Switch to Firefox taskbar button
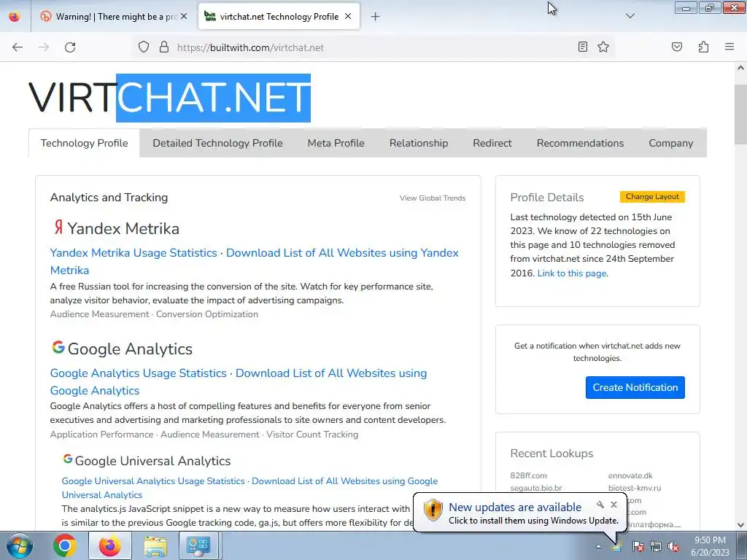 pos(109,545)
